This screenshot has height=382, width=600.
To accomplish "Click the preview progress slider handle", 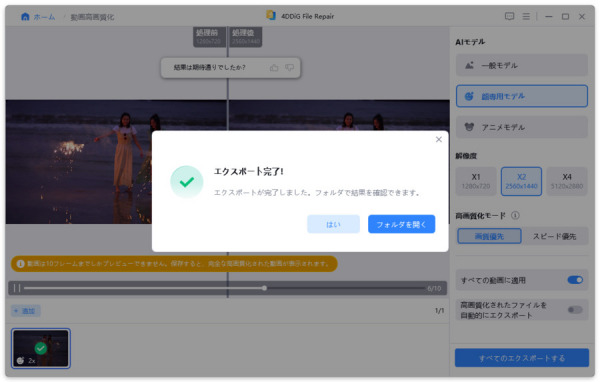I will 264,288.
